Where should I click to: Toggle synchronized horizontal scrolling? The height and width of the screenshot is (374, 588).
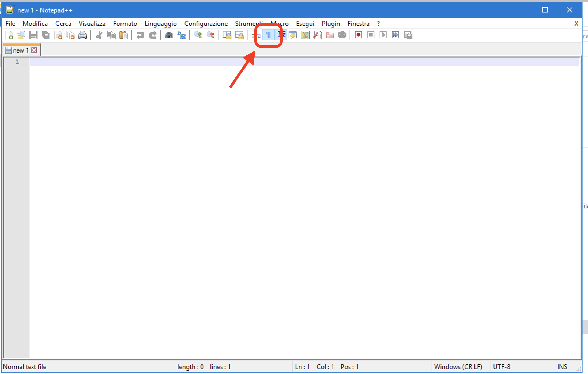[239, 35]
